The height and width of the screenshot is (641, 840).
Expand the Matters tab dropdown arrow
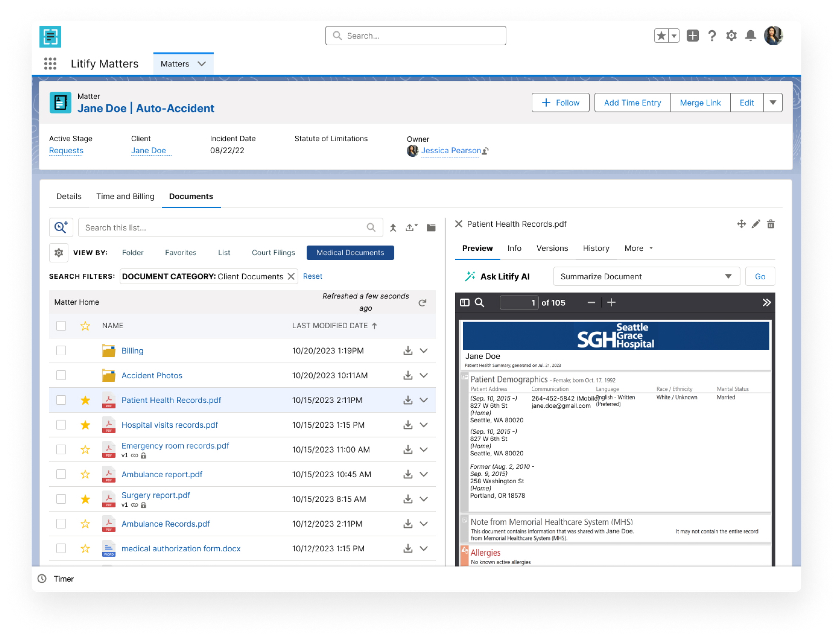pos(202,64)
